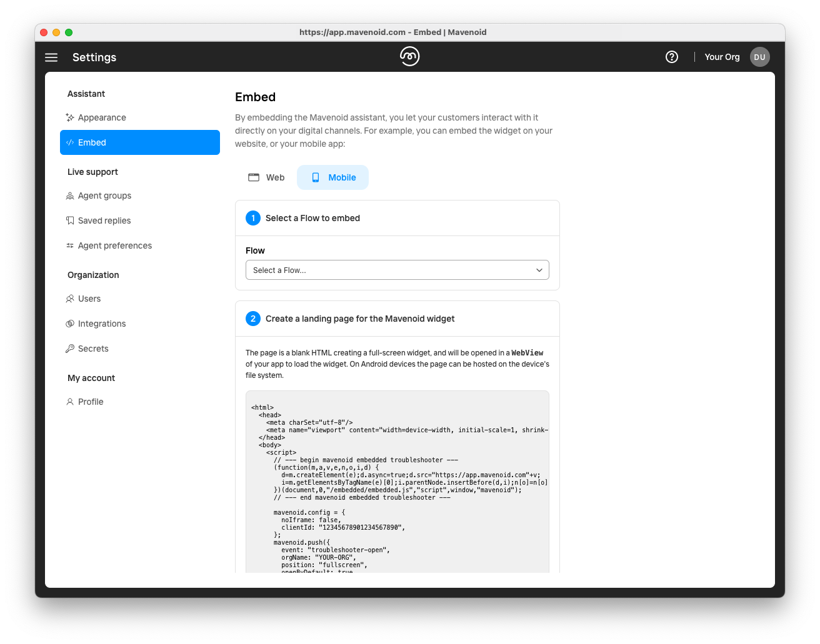Click the Mavenoid logo in the header

410,56
